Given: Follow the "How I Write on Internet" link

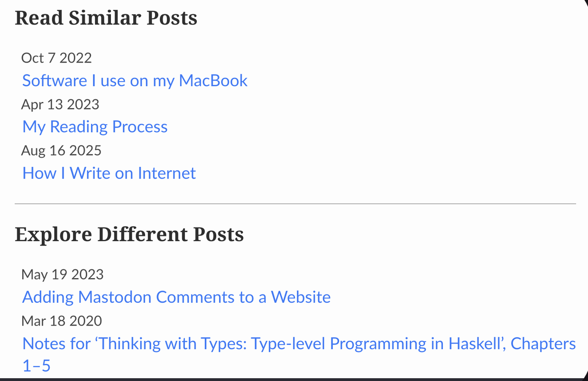Looking at the screenshot, I should coord(109,173).
